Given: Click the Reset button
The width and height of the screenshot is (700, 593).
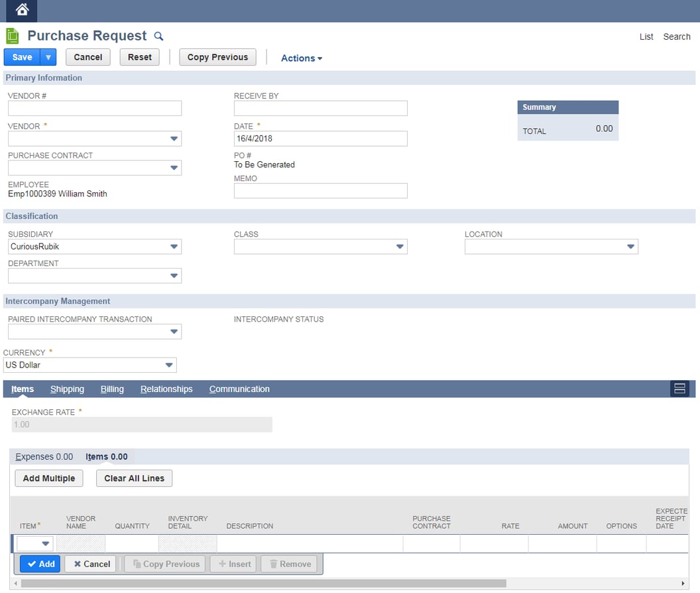Looking at the screenshot, I should 139,57.
